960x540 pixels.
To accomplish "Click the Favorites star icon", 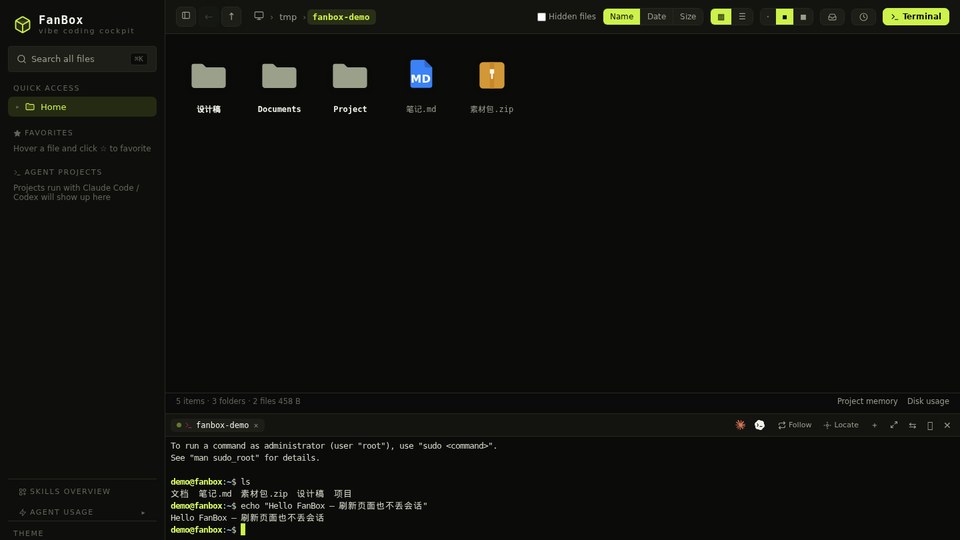I will (17, 133).
